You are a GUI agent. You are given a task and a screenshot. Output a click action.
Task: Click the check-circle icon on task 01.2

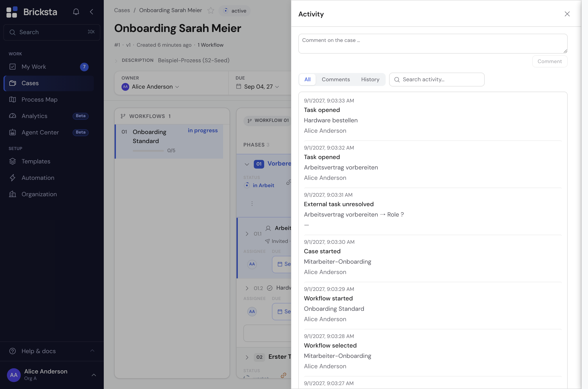point(270,288)
